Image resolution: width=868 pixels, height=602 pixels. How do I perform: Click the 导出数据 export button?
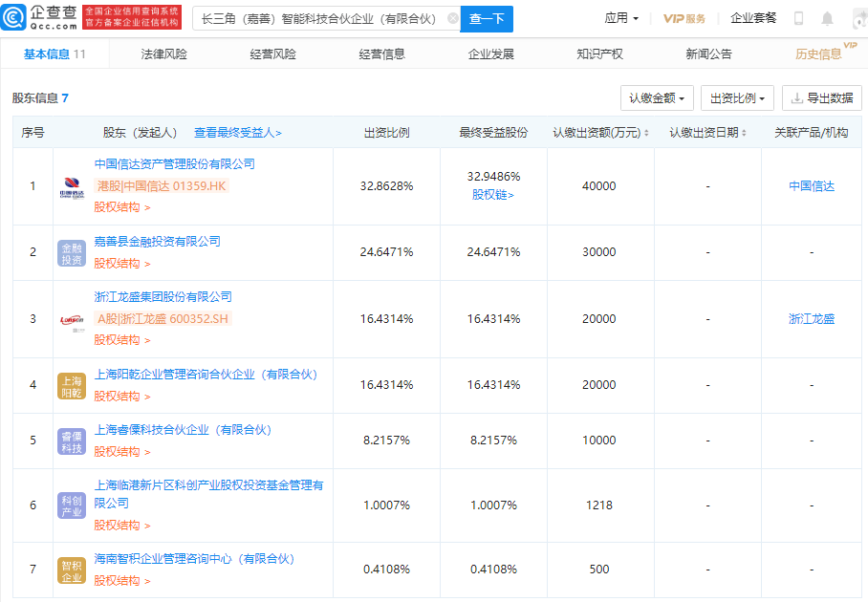click(822, 97)
